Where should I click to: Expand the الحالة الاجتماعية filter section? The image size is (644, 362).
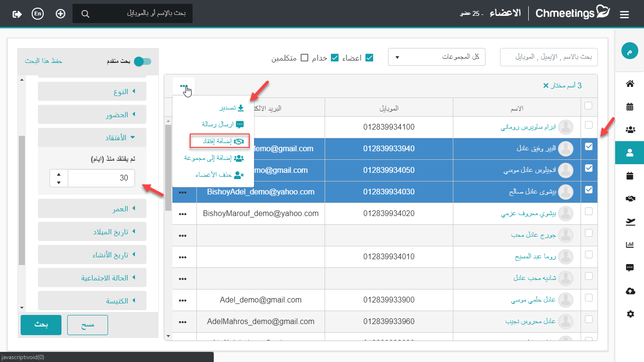(92, 278)
